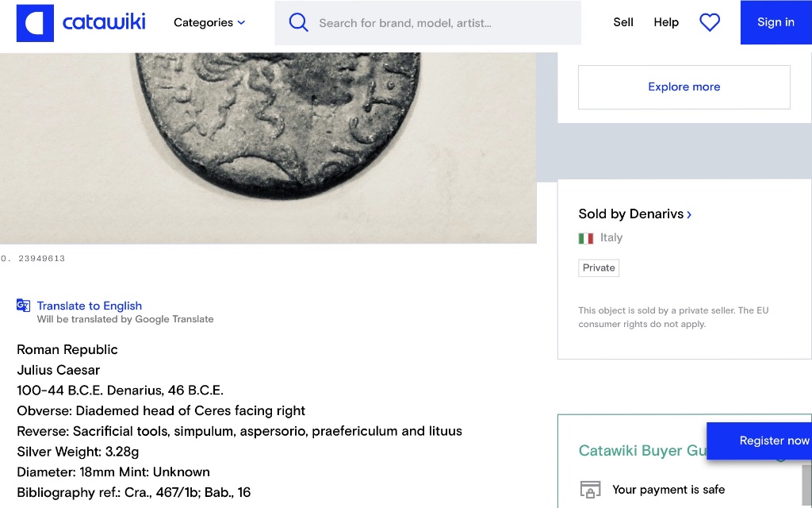
Task: Click the Google Translate icon
Action: point(24,306)
